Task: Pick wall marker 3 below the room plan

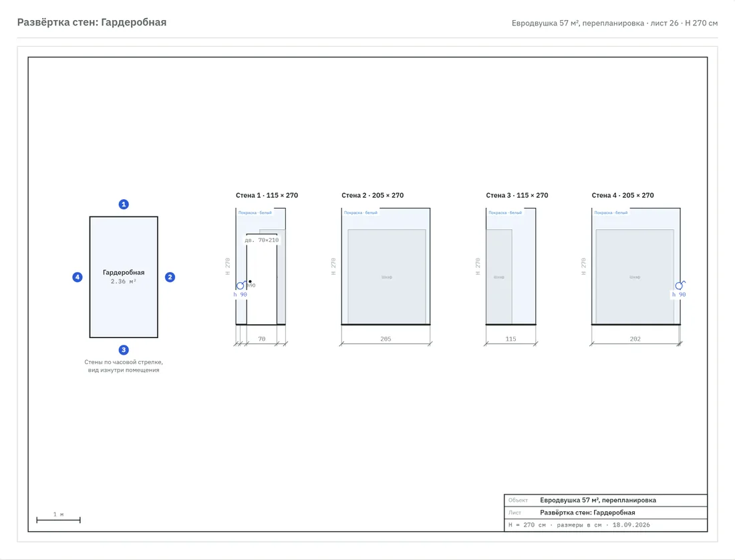Action: point(124,349)
